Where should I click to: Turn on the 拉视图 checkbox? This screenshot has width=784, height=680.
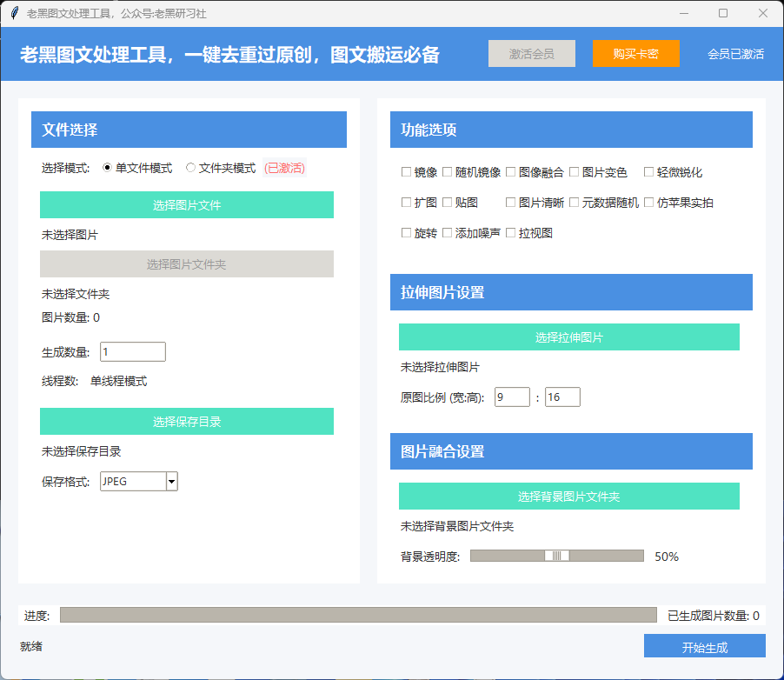(511, 233)
